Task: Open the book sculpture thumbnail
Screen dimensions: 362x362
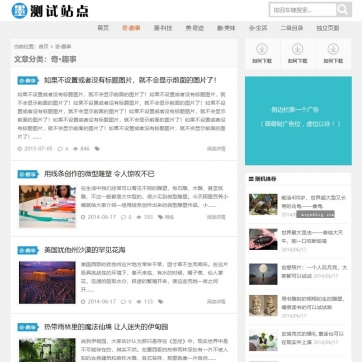Action: 263,305
